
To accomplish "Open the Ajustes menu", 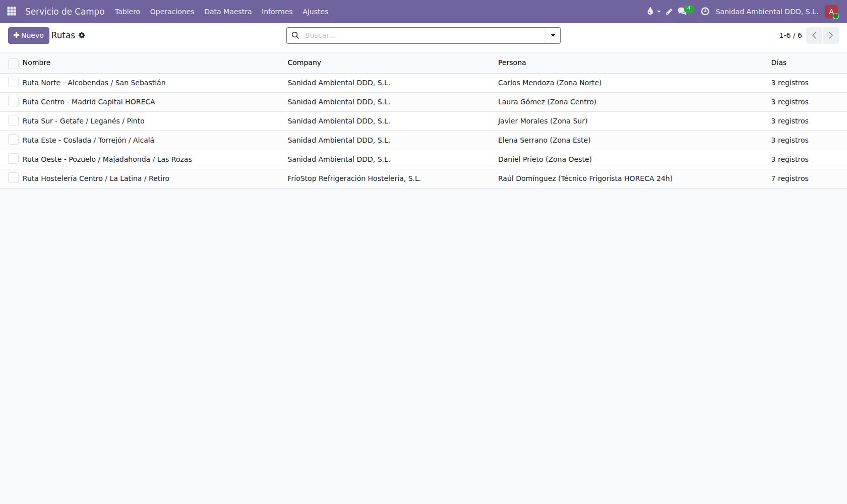I will point(315,11).
